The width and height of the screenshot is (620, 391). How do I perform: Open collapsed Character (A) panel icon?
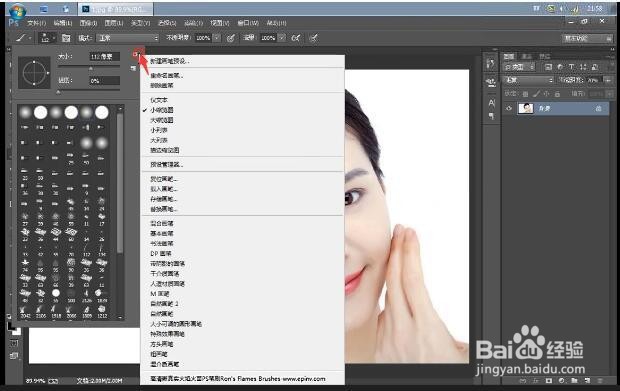click(x=491, y=103)
